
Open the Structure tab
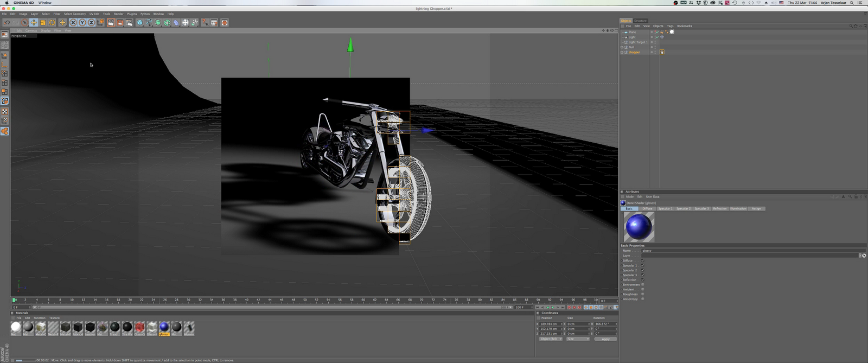pyautogui.click(x=641, y=21)
